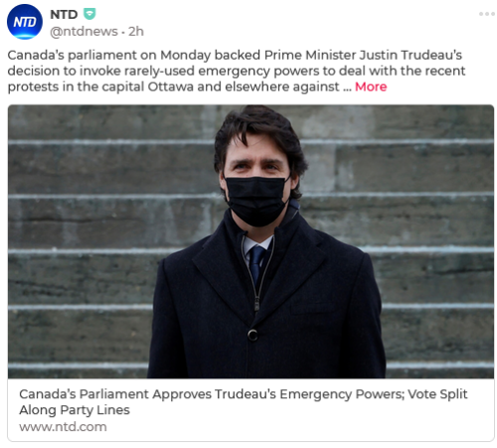Click the blue tie in the article photo
This screenshot has width=497, height=448.
click(256, 262)
